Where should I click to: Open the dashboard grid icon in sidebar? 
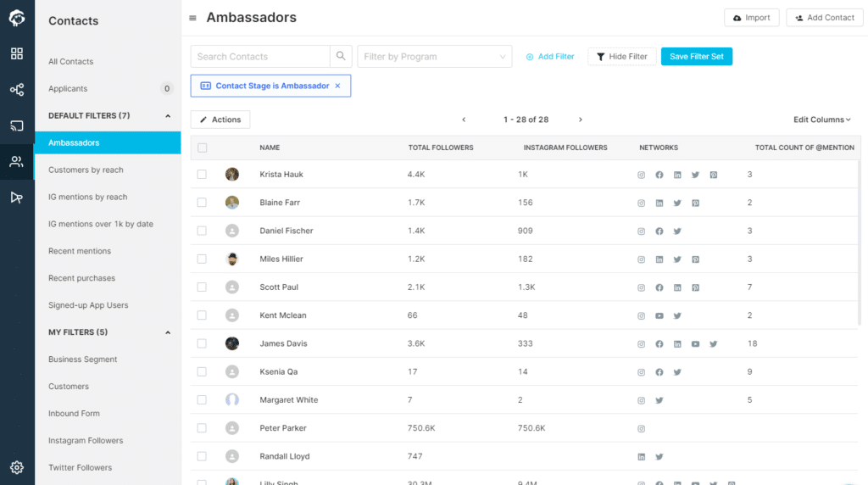click(16, 53)
